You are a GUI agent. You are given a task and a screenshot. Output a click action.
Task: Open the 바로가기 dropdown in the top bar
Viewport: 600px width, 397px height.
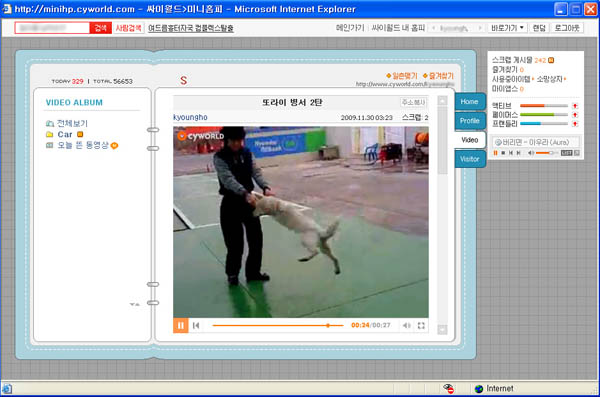507,28
